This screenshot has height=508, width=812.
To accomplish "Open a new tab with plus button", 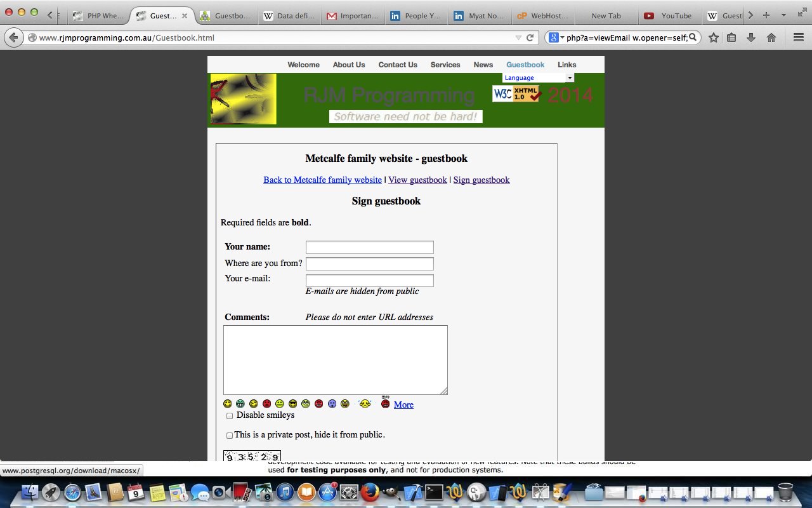I will tap(766, 15).
